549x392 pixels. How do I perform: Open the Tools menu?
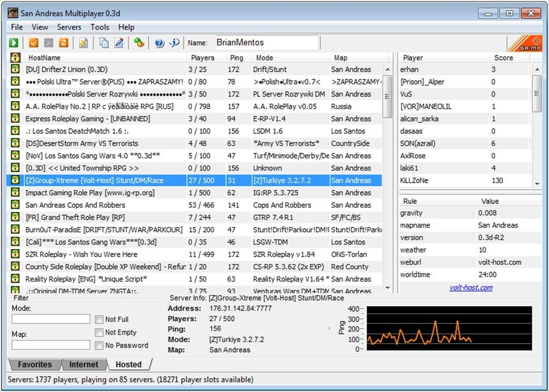coord(100,27)
